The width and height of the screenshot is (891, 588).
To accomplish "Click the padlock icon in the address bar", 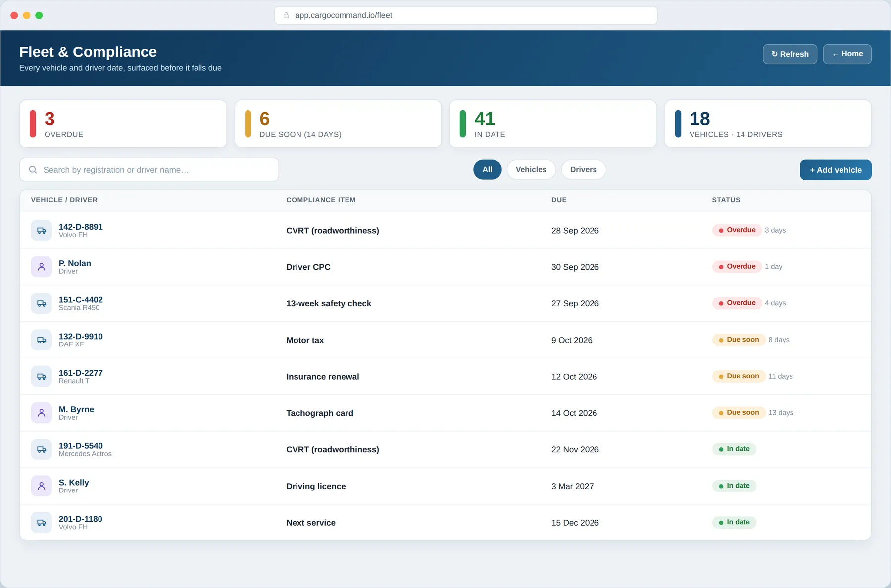I will (x=286, y=15).
